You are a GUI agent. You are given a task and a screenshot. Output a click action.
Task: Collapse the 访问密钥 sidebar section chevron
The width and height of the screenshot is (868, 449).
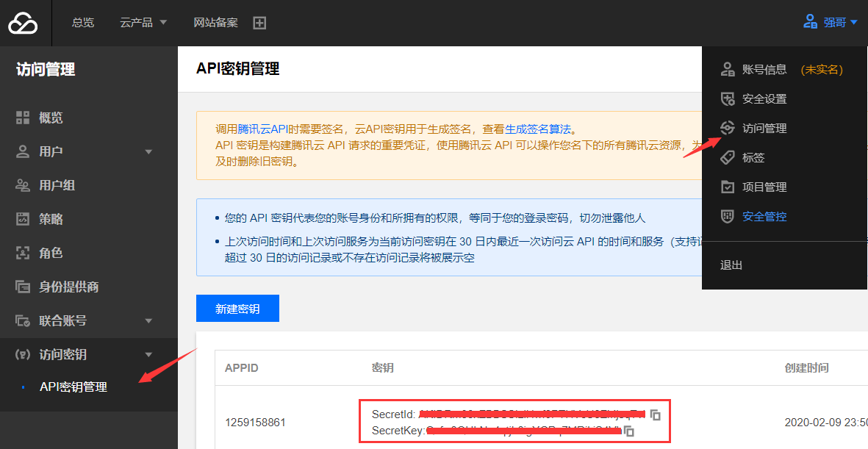point(148,355)
